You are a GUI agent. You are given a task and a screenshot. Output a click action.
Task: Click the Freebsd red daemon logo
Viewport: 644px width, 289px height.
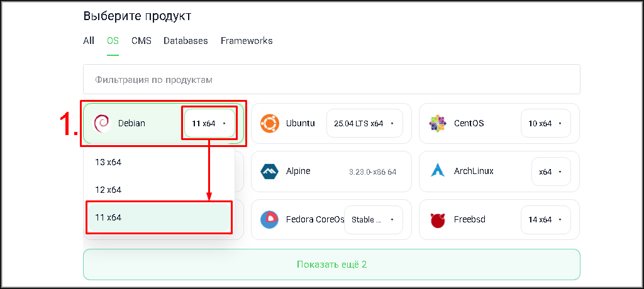tap(437, 220)
